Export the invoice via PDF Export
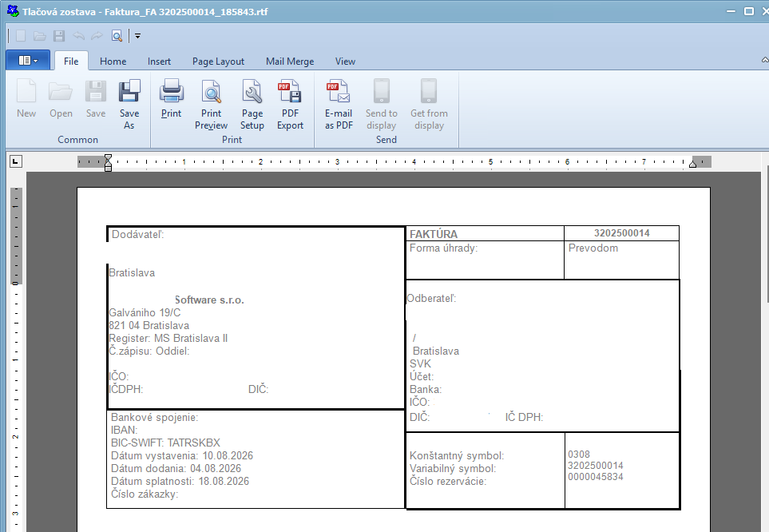Viewport: 769px width, 532px height. point(290,105)
